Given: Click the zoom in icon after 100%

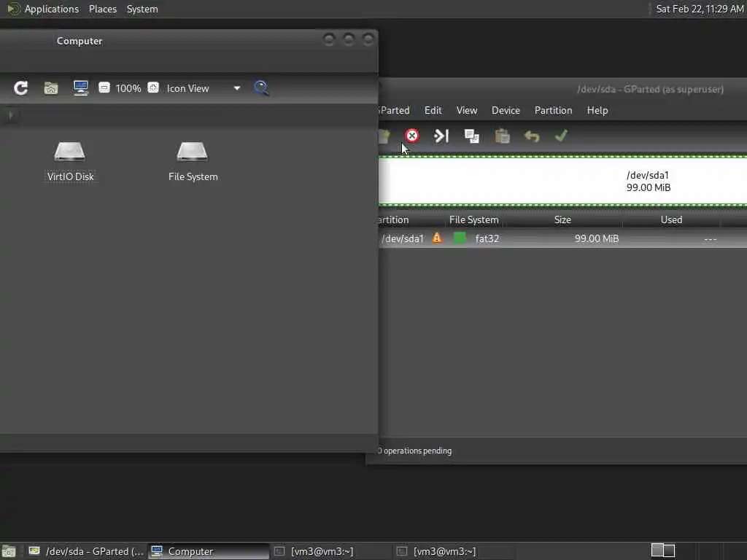Looking at the screenshot, I should coord(153,87).
